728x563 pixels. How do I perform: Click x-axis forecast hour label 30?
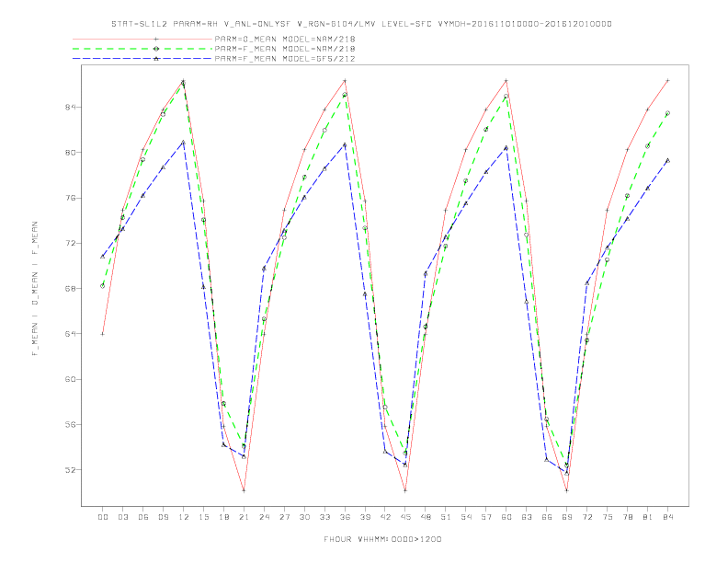[304, 517]
